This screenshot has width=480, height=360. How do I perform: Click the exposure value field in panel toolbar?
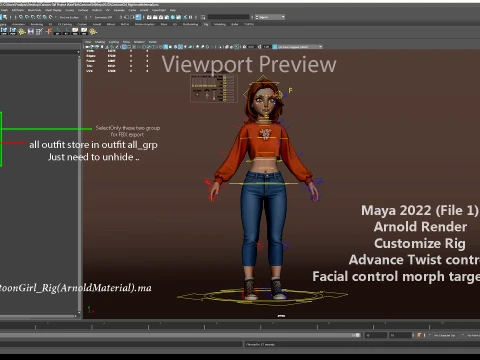tap(251, 47)
